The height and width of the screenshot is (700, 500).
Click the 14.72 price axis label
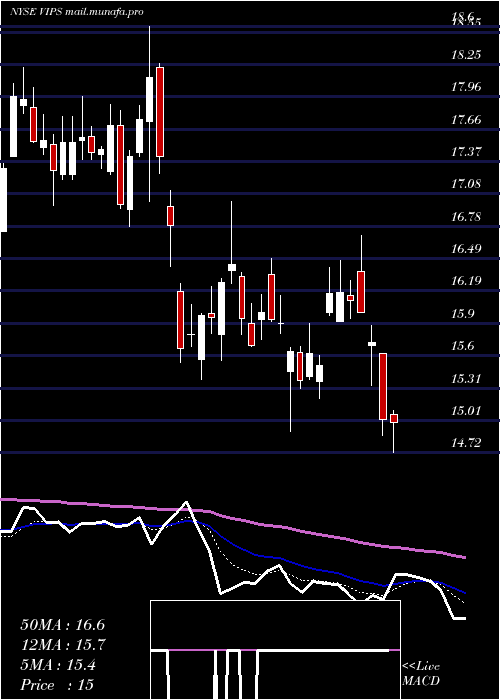pyautogui.click(x=467, y=443)
